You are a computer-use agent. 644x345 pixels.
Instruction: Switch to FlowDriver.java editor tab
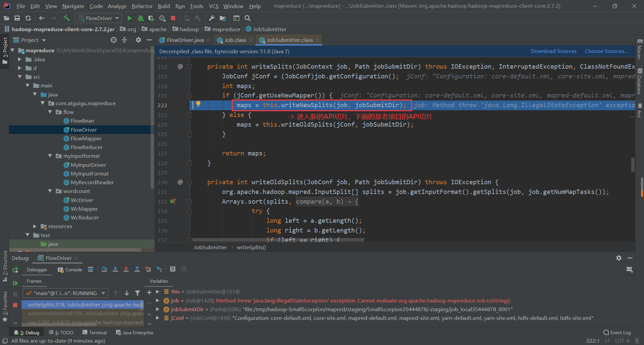[185, 40]
